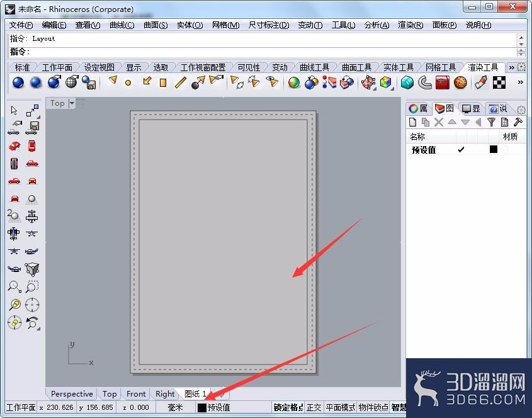Open the 曲面(S) menu

click(156, 25)
